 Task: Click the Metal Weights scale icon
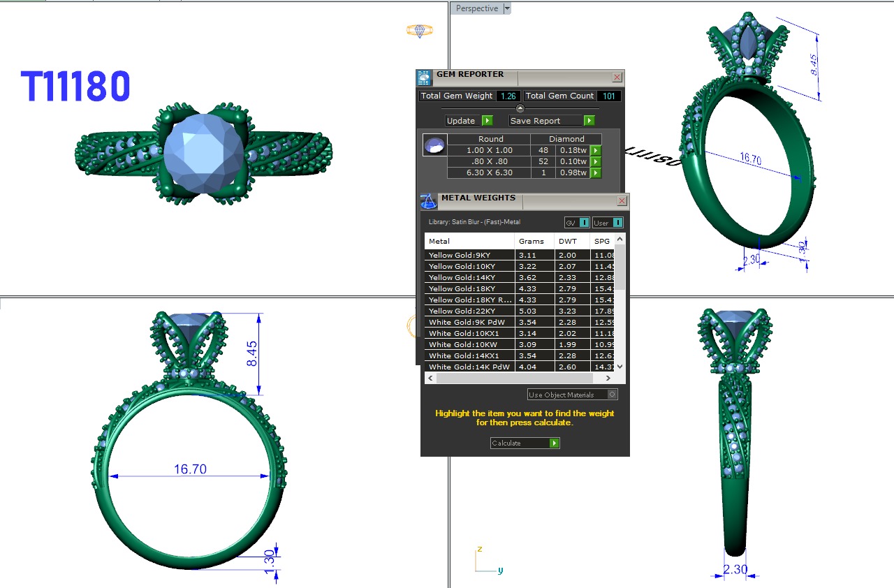click(428, 201)
